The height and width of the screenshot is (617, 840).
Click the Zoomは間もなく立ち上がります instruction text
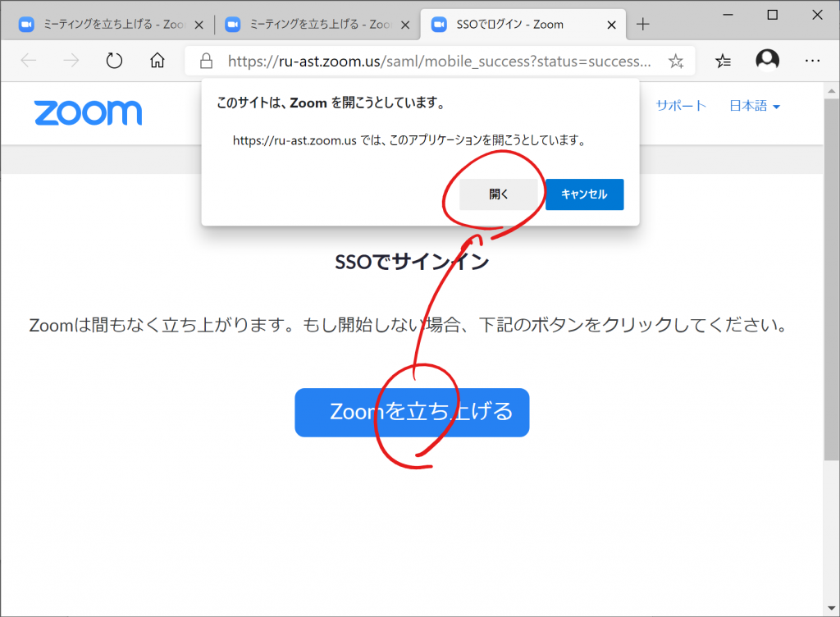tap(410, 325)
